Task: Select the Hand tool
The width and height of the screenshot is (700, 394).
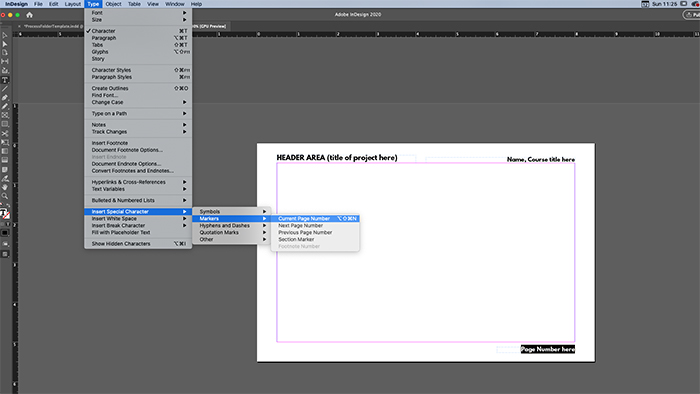Action: (x=5, y=187)
